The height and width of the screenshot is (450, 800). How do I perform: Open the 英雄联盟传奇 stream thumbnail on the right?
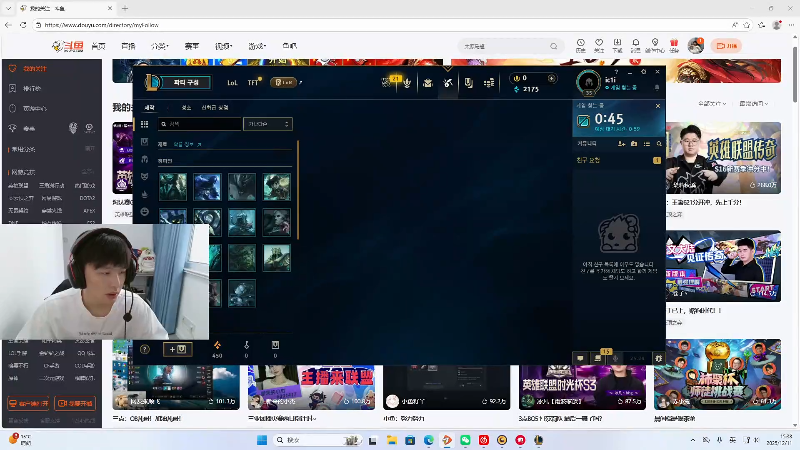(723, 158)
